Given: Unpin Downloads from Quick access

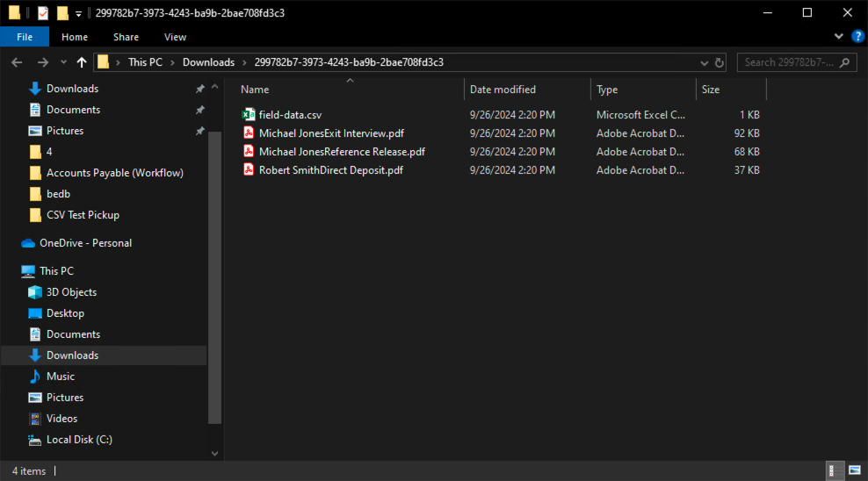Looking at the screenshot, I should (200, 89).
